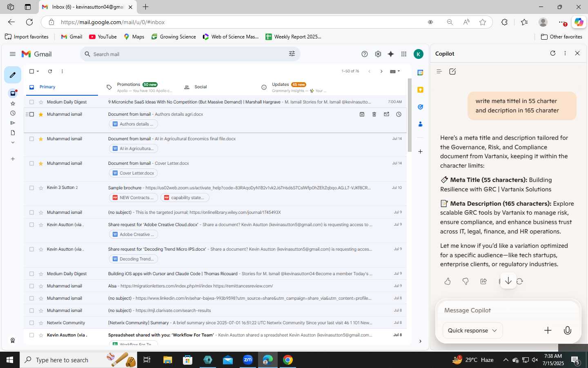
Task: Open the Google apps grid
Action: point(404,54)
